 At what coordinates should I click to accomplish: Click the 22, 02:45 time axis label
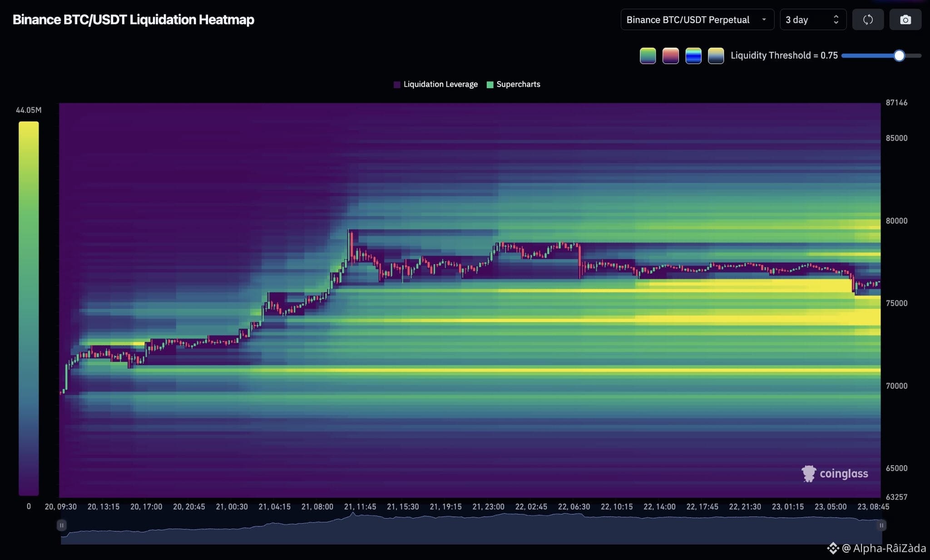531,506
